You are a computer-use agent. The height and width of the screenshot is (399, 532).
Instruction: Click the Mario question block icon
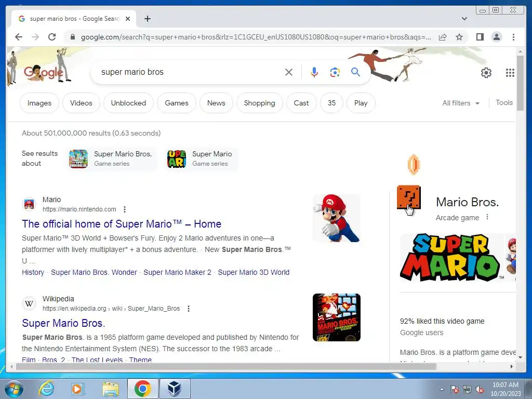(408, 197)
